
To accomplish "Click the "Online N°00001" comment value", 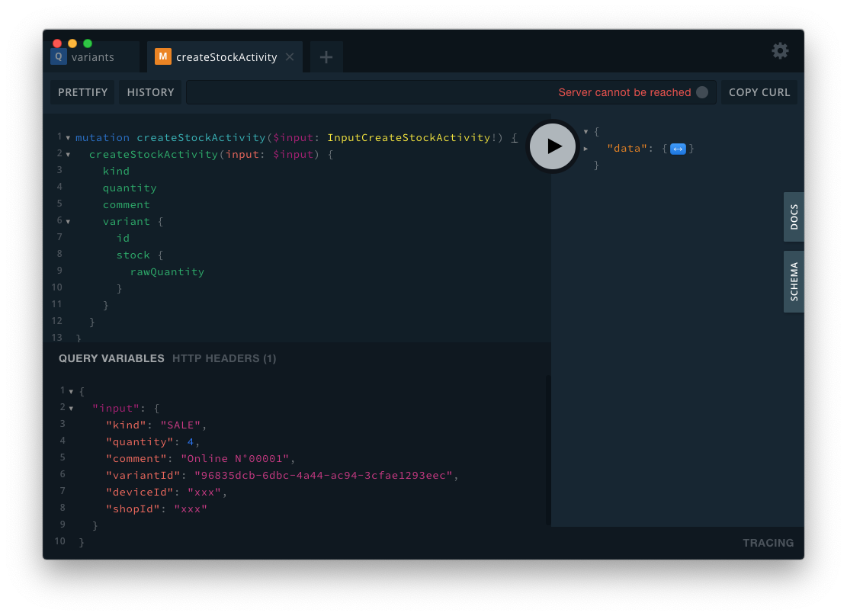I will point(235,458).
